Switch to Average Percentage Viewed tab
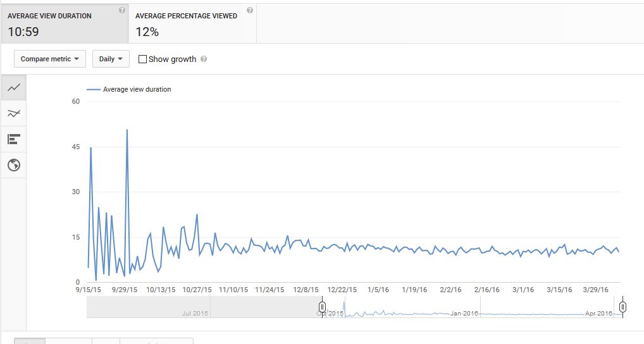This screenshot has height=344, width=644. point(192,23)
